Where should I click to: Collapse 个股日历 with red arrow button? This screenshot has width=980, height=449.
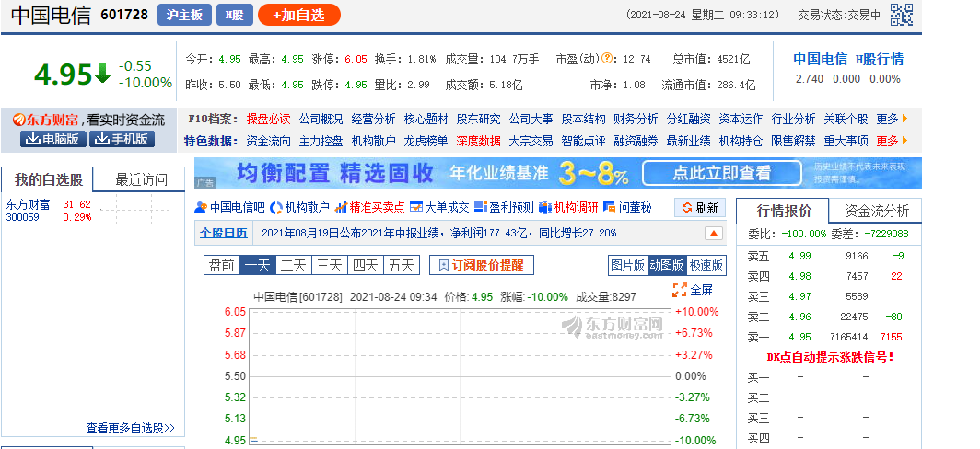[714, 234]
